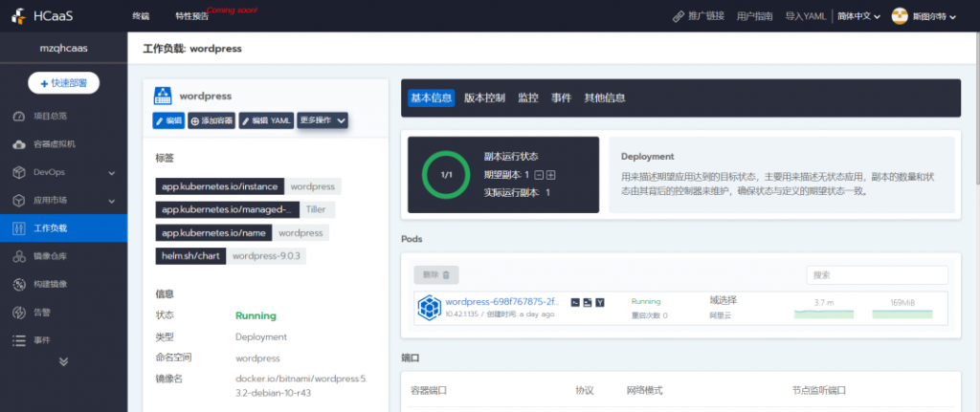Click the helm.sh/chart label tag
Viewport: 980px width, 412px height.
[190, 256]
